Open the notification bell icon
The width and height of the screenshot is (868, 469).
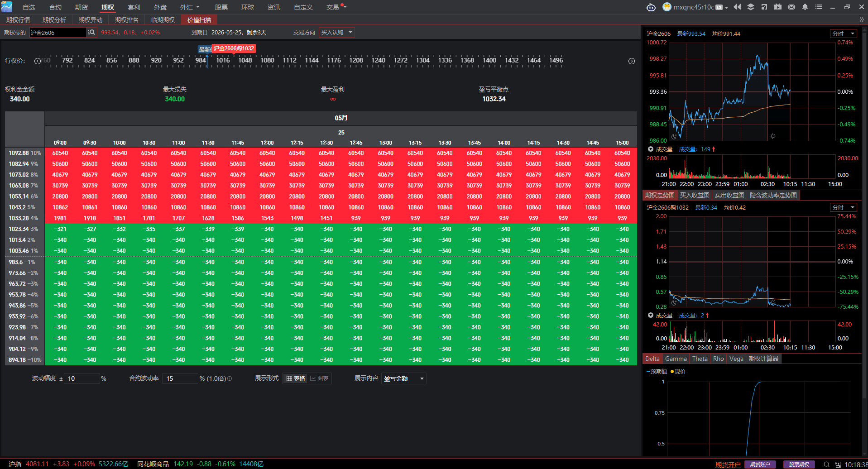click(805, 7)
